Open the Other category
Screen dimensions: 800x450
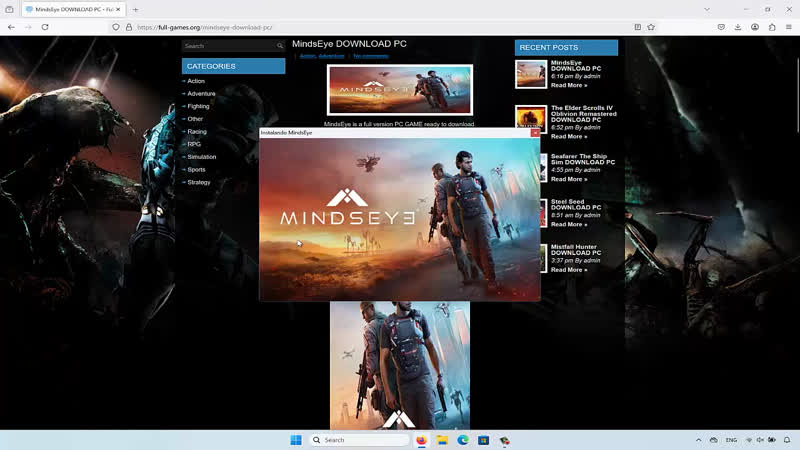coord(195,119)
